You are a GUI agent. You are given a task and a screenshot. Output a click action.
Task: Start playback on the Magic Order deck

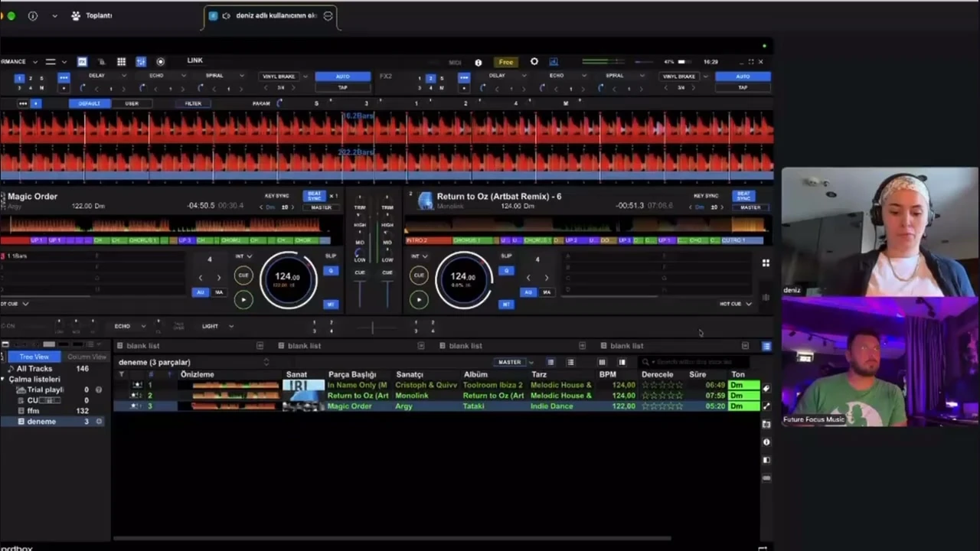coord(243,299)
